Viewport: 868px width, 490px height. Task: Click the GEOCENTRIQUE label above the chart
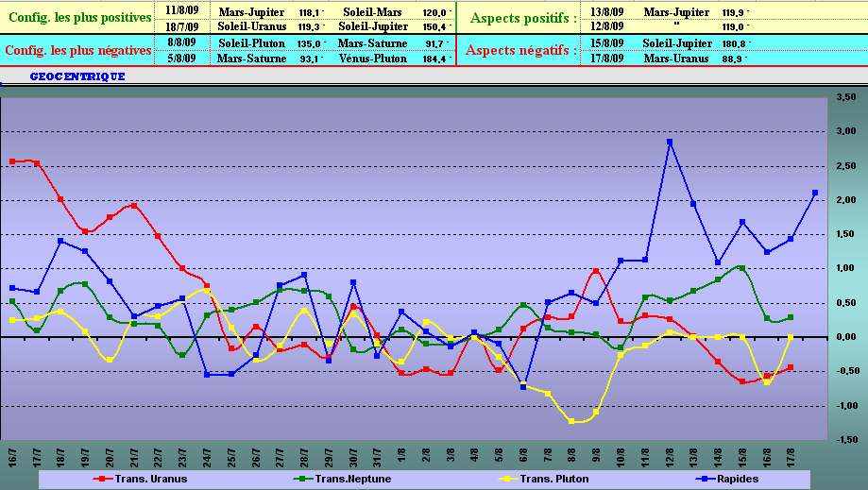[x=77, y=76]
